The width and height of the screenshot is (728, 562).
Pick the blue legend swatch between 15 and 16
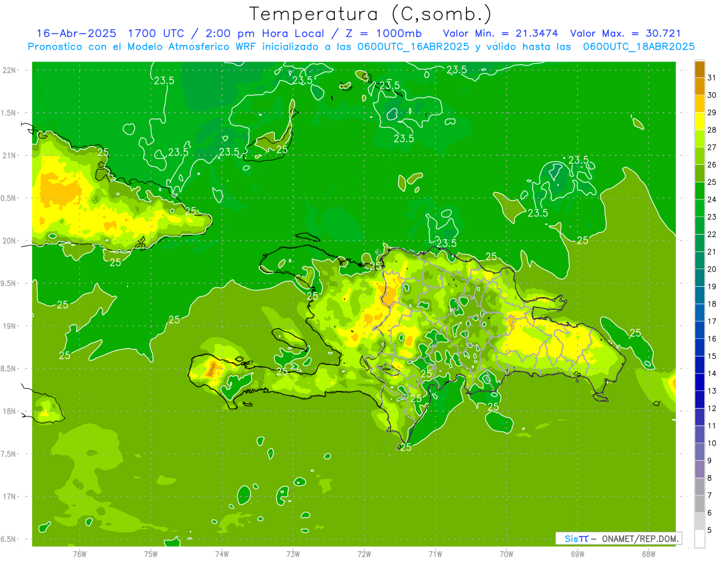[699, 347]
